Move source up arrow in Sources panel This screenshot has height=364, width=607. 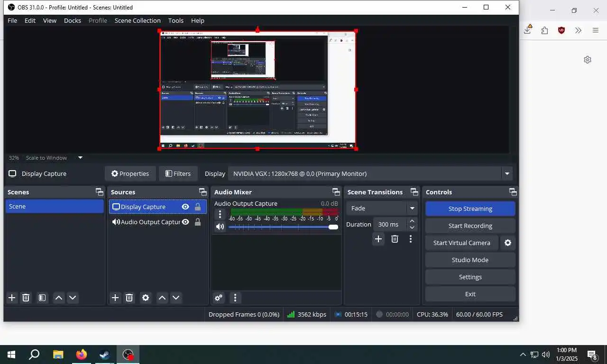pos(162,298)
